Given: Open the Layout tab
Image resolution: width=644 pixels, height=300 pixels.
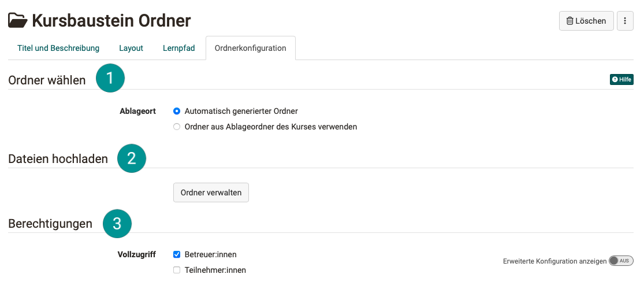Looking at the screenshot, I should 131,48.
